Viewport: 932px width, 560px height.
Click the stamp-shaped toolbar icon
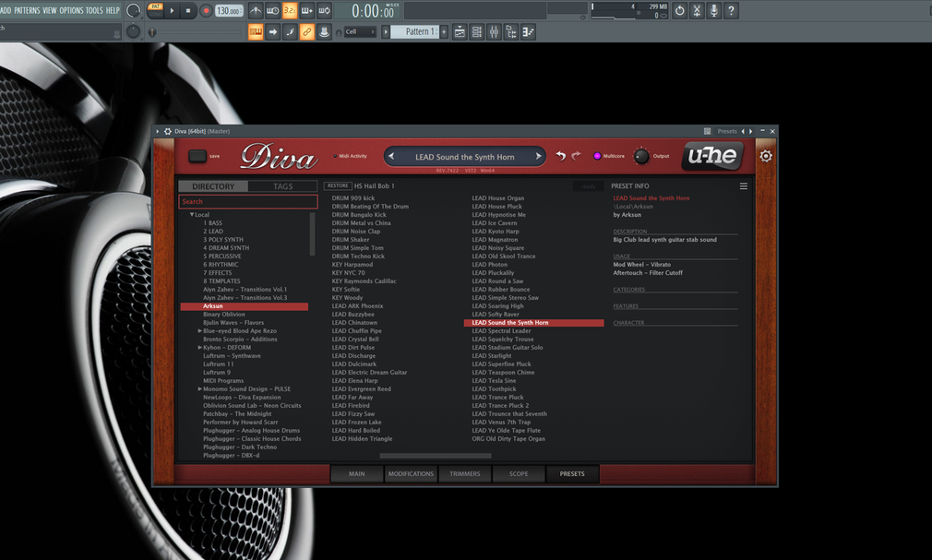325,31
